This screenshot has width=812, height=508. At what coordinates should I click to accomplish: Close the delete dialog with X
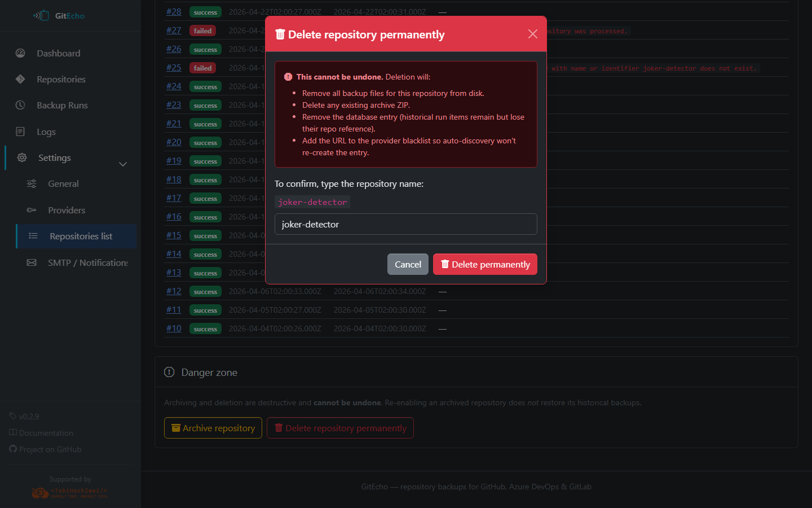(532, 34)
